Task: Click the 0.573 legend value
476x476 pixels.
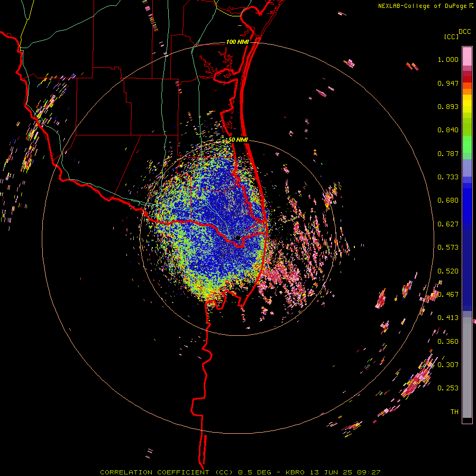Action: (x=448, y=248)
